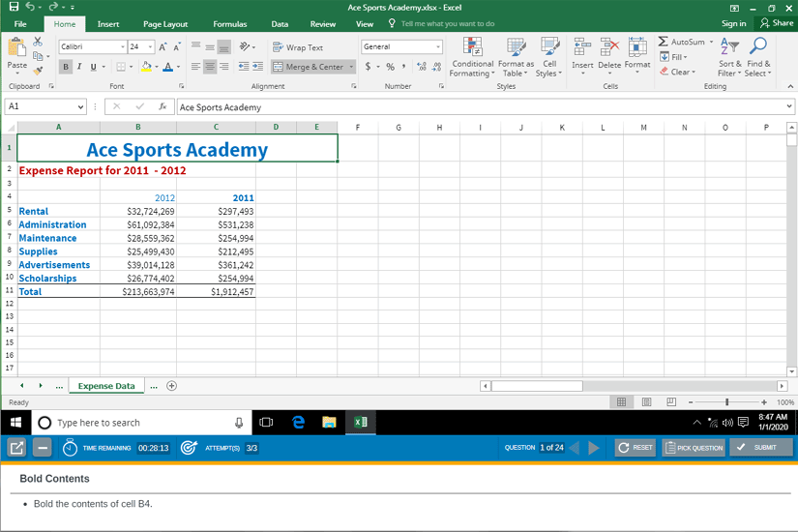Toggle Wrap Text option
The height and width of the screenshot is (532, 798).
[x=298, y=47]
